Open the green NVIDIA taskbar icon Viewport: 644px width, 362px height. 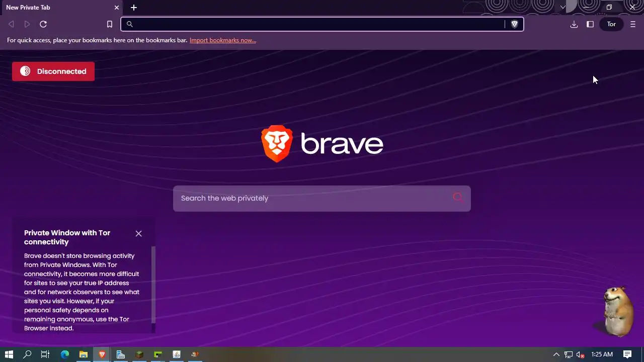(x=158, y=354)
